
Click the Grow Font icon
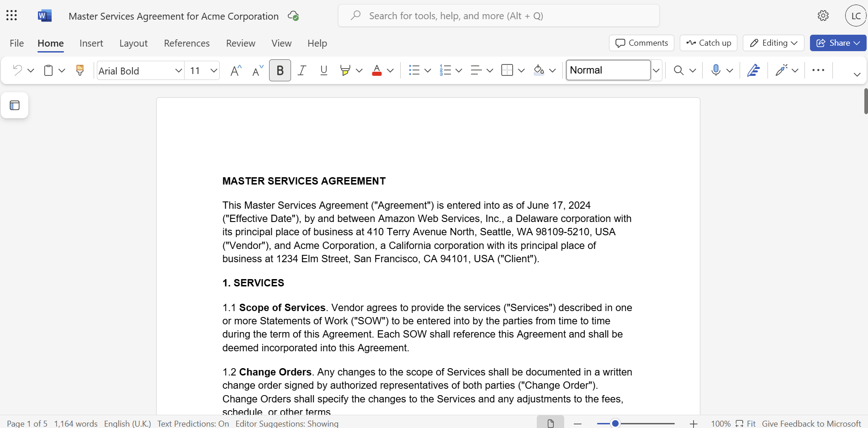[x=236, y=70]
